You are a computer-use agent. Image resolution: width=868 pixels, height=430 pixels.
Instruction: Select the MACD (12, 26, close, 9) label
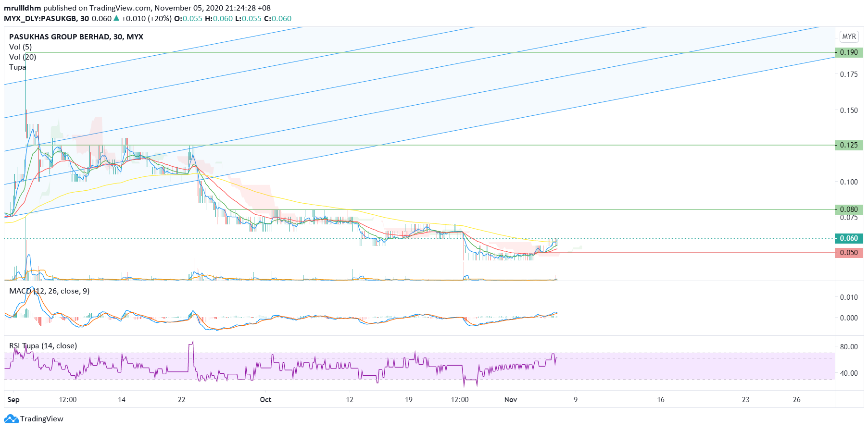coord(49,291)
